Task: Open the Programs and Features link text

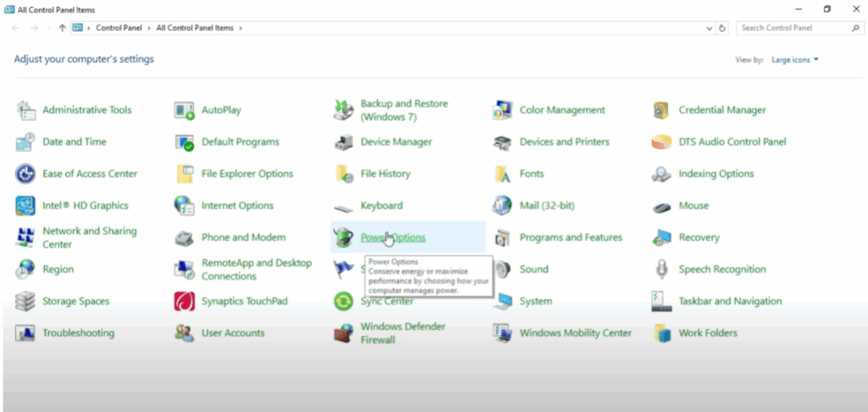Action: click(x=570, y=237)
